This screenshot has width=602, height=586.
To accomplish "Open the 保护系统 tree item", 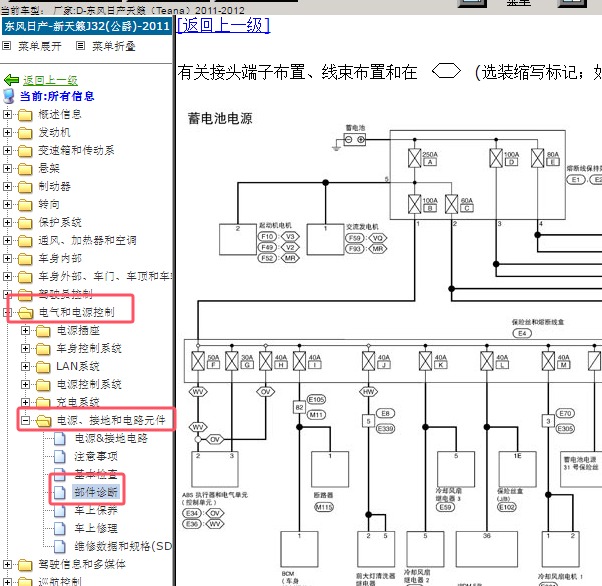I will tap(60, 223).
